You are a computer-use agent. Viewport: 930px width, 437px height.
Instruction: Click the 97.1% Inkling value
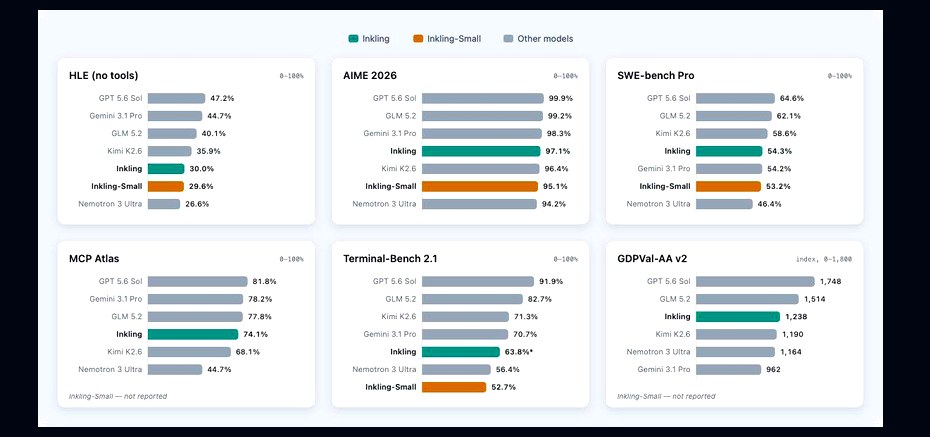558,151
